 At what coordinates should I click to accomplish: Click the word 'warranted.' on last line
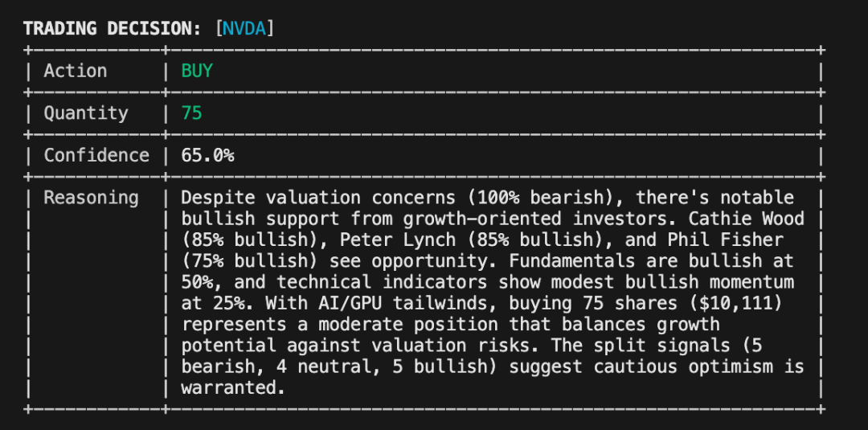click(x=234, y=388)
